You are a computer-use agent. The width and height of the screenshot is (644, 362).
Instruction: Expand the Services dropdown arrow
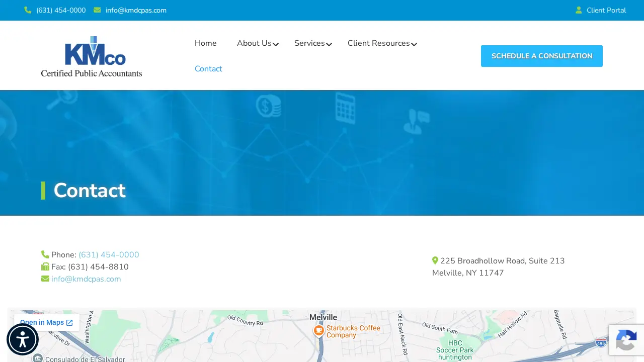click(329, 45)
